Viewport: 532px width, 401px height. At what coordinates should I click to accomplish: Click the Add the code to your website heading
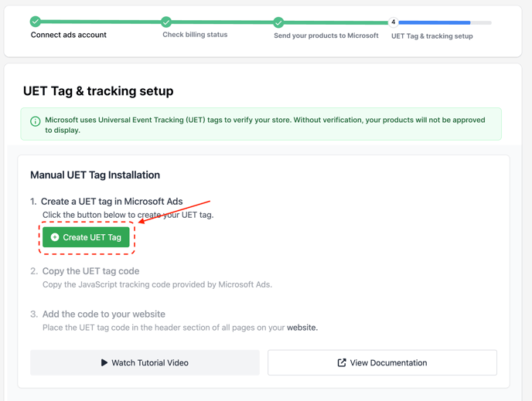tap(104, 314)
